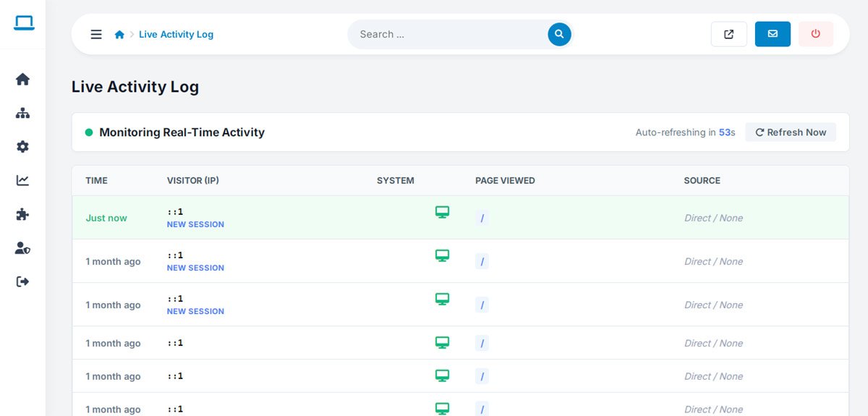Open the settings gear icon in the sidebar
This screenshot has height=416, width=868.
point(22,147)
